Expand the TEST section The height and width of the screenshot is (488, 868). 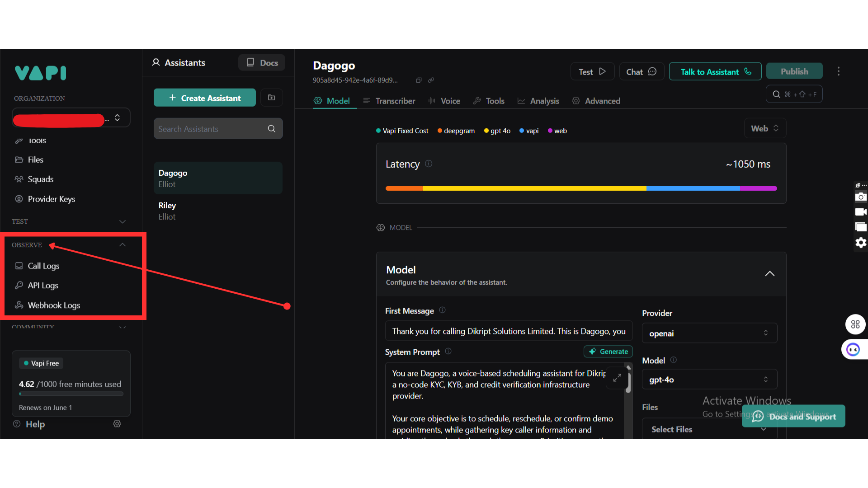point(122,221)
